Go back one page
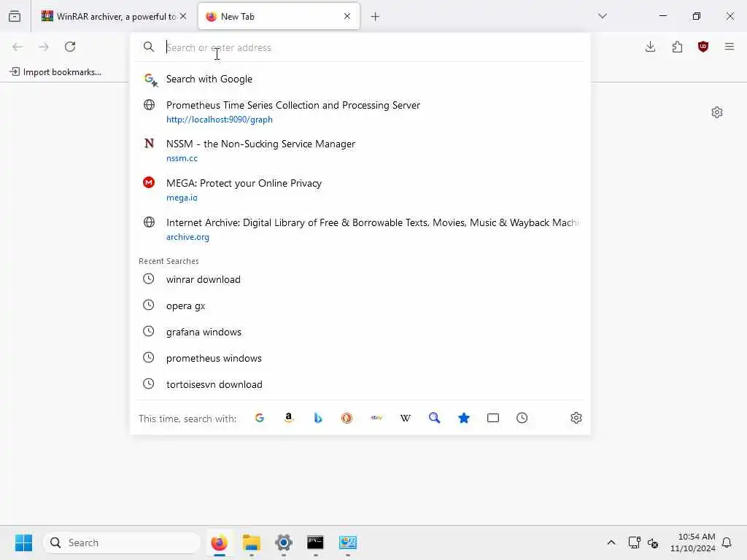The width and height of the screenshot is (747, 560). tap(18, 47)
